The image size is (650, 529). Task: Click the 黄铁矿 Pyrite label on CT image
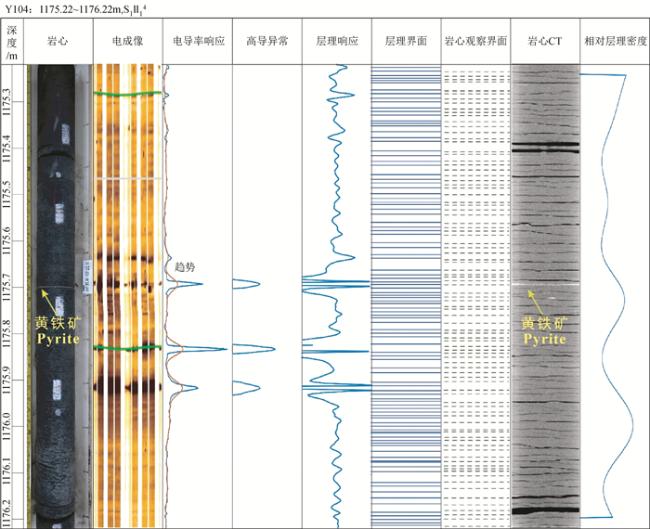(x=543, y=331)
